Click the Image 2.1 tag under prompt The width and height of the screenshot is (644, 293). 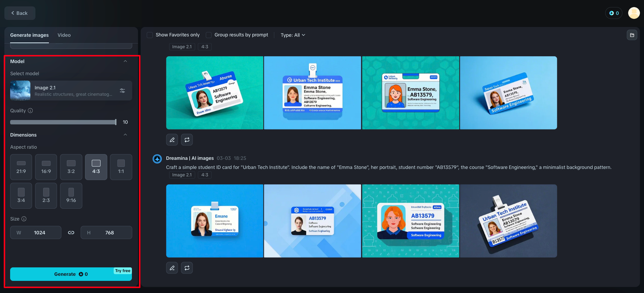coord(182,175)
